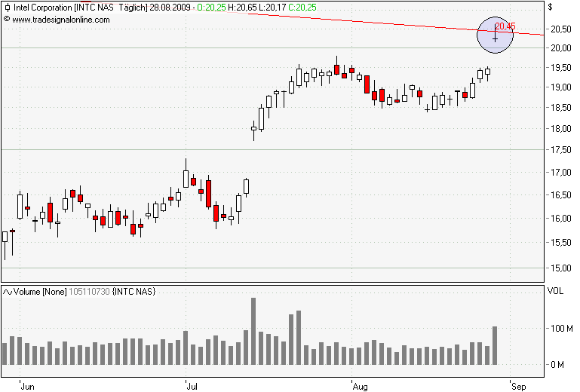Click the VOL axis label
580x392 pixels.
coord(555,291)
